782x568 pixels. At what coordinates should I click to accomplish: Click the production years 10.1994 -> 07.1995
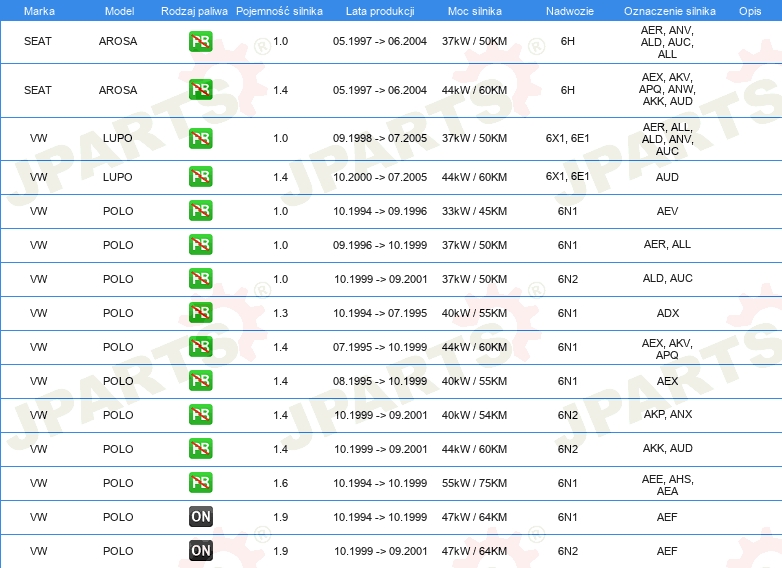(x=380, y=313)
